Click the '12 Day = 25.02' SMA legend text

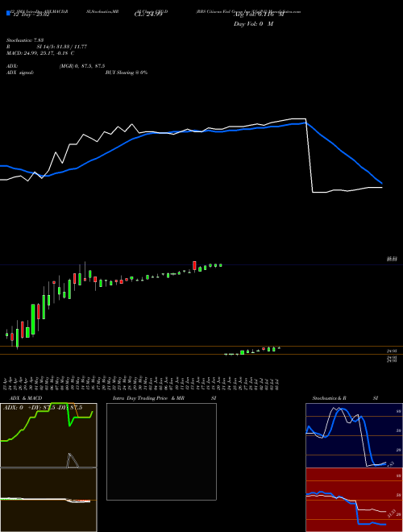pos(30,15)
